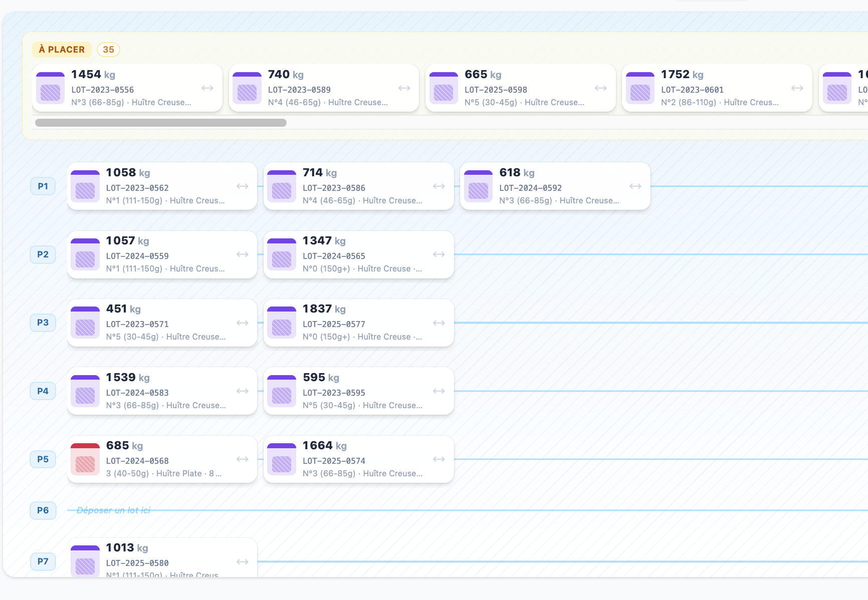Click the red lot icon for LOT-2024-0568
The width and height of the screenshot is (868, 600).
click(x=85, y=459)
